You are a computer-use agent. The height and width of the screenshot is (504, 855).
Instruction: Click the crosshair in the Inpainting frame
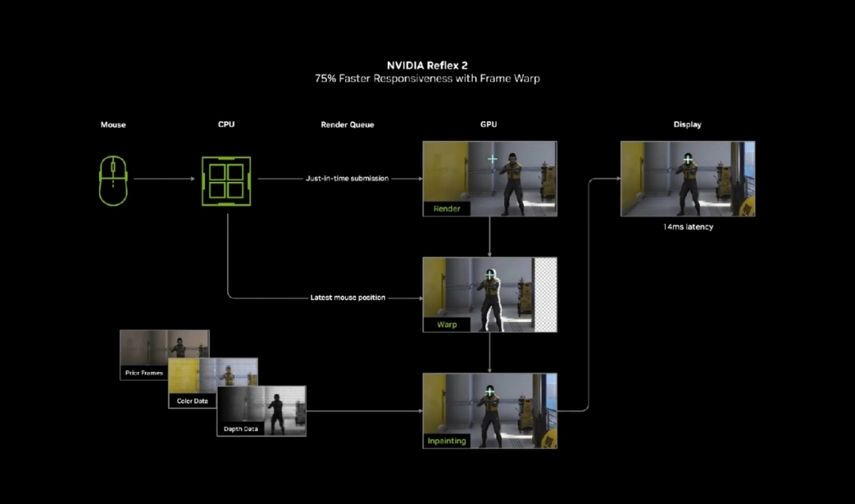[490, 392]
